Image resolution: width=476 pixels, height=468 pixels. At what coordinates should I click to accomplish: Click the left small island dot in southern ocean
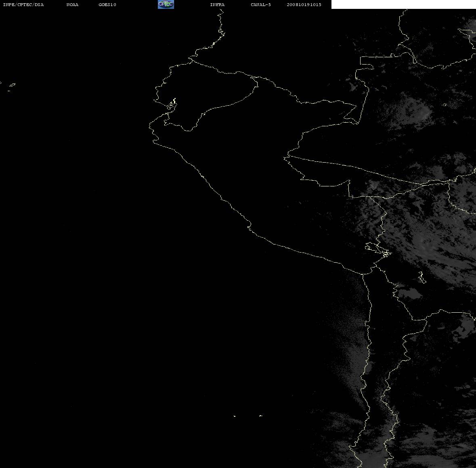(235, 416)
